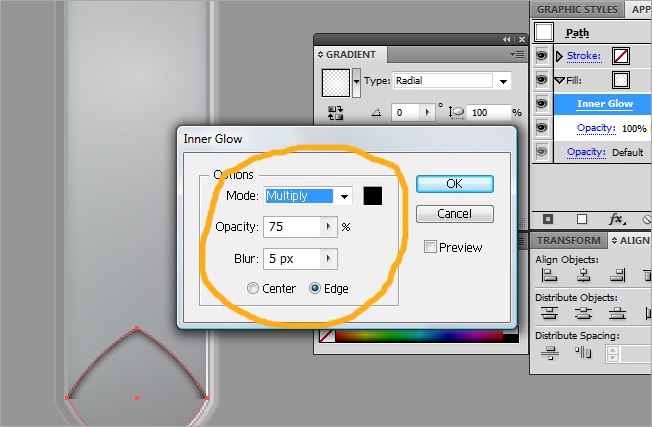This screenshot has height=427, width=652.
Task: Click the Opacity field showing 75
Action: click(291, 227)
